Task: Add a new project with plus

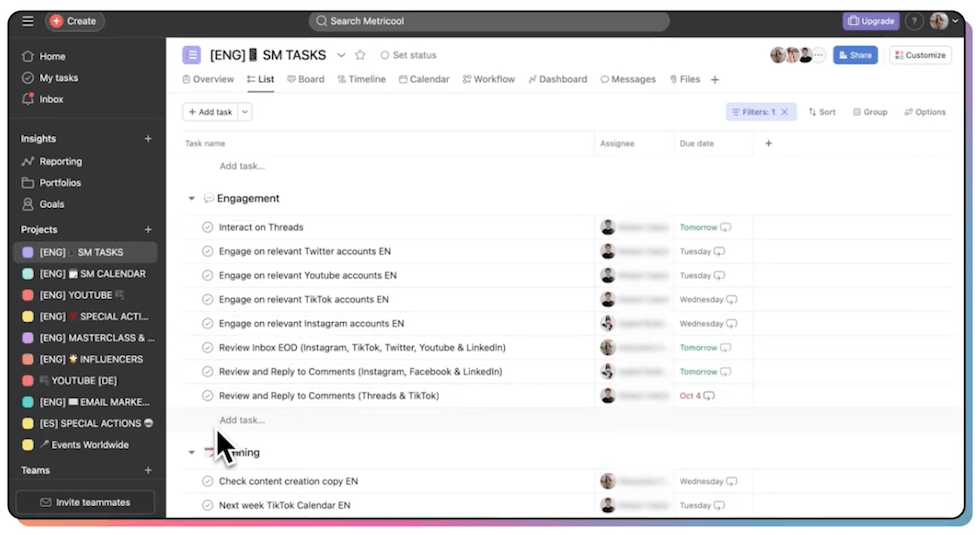Action: [x=148, y=229]
